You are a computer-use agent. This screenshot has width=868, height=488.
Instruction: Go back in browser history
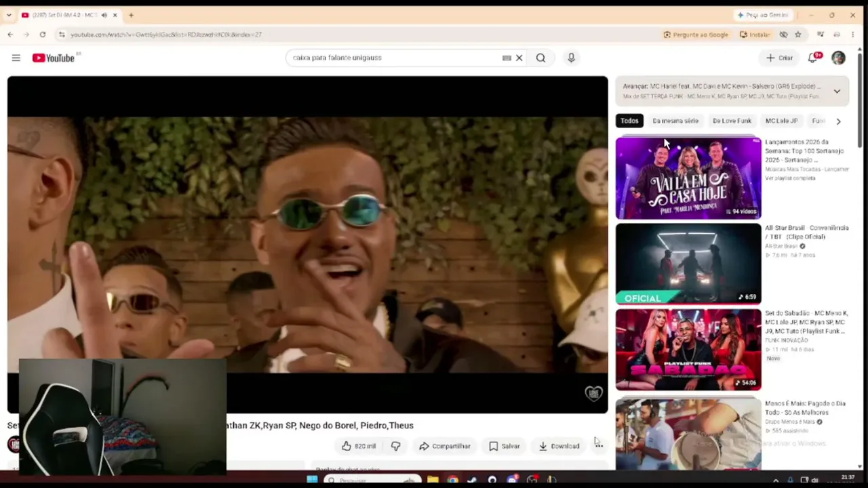pos(10,35)
